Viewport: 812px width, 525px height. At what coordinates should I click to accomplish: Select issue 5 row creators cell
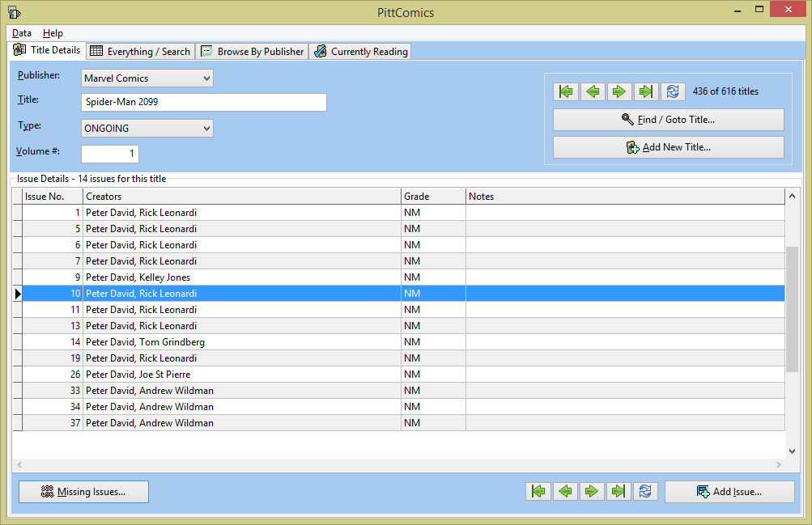point(242,229)
